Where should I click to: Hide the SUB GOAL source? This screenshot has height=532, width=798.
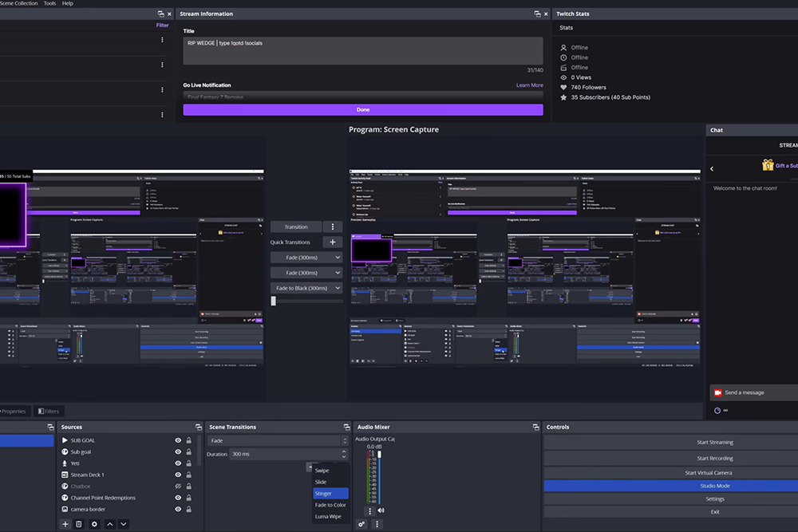[x=178, y=440]
